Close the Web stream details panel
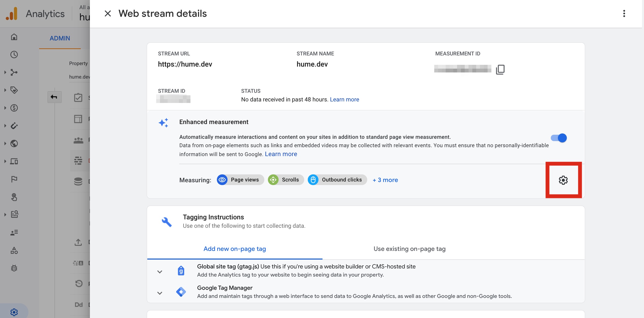The image size is (644, 318). pos(108,13)
